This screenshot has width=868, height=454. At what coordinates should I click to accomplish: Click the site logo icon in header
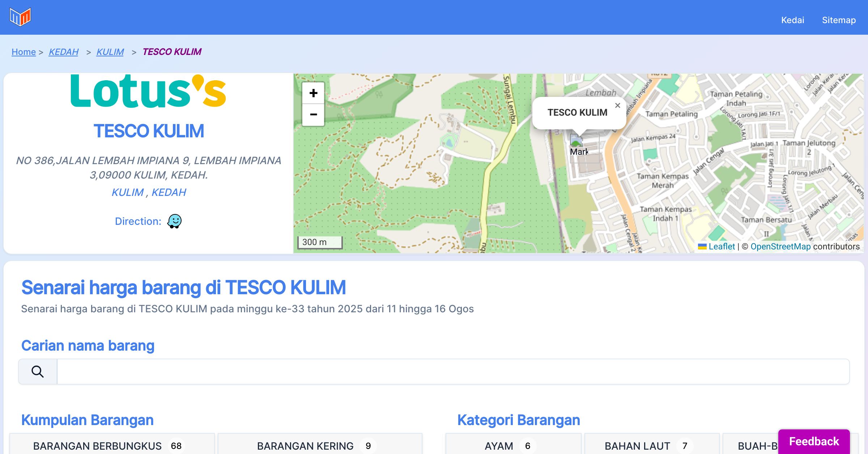point(20,17)
